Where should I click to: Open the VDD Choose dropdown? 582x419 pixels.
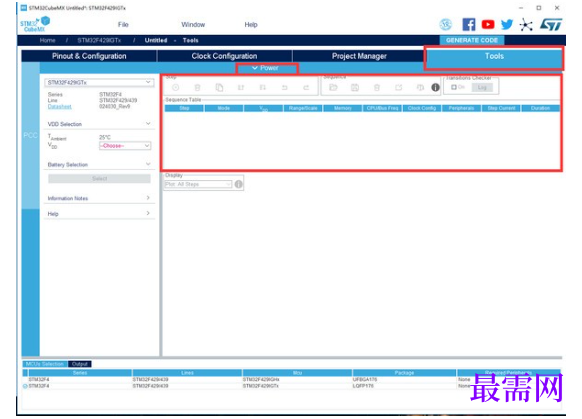point(125,146)
